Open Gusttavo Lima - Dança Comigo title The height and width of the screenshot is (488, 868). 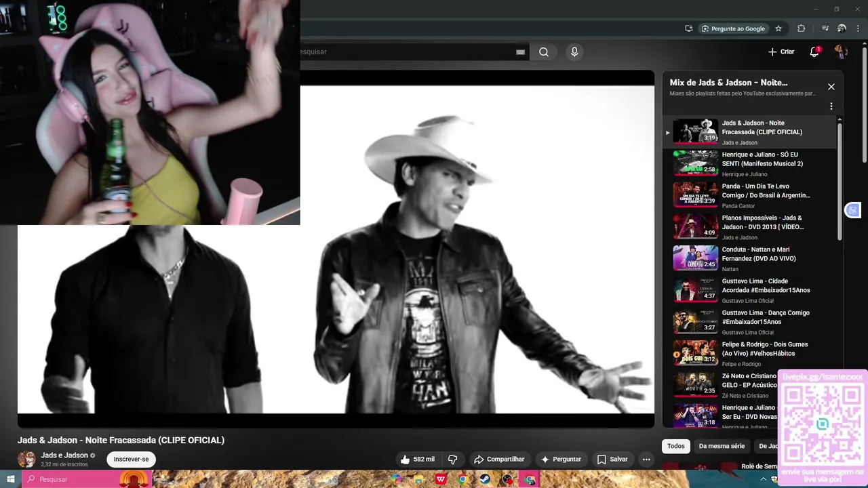[766, 317]
